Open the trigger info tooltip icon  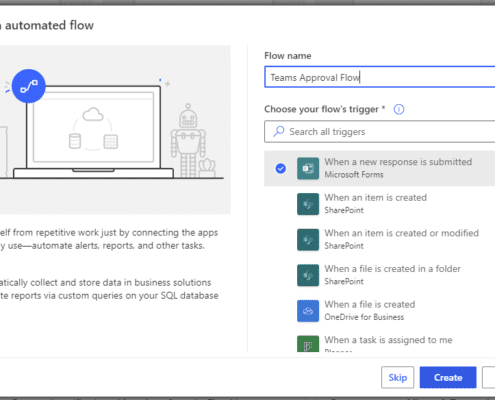tap(399, 109)
